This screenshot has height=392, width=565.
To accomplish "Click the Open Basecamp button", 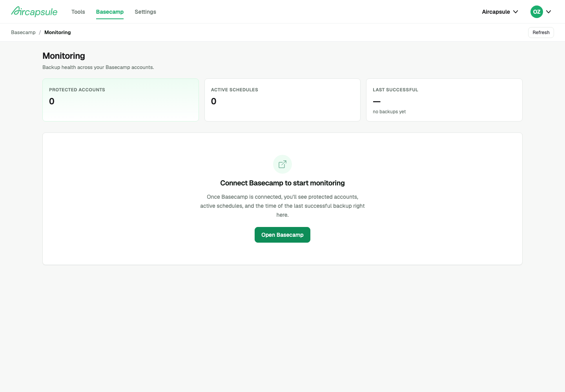I will 282,235.
